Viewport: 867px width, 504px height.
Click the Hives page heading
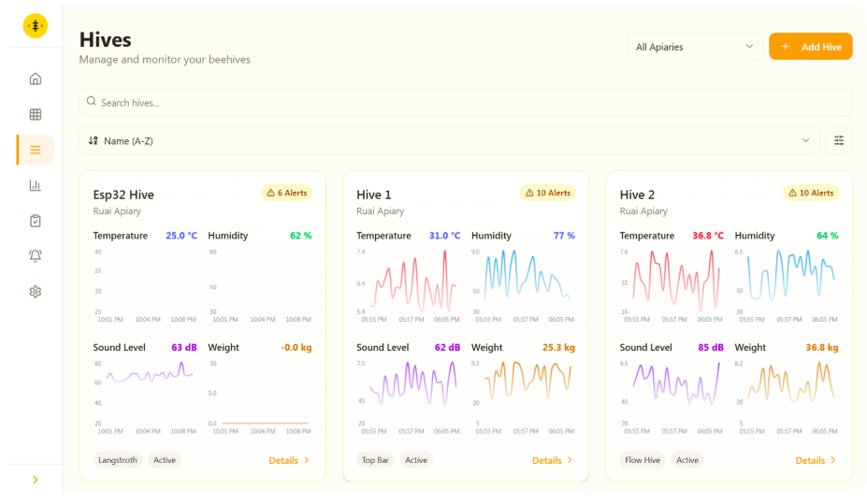pos(105,40)
